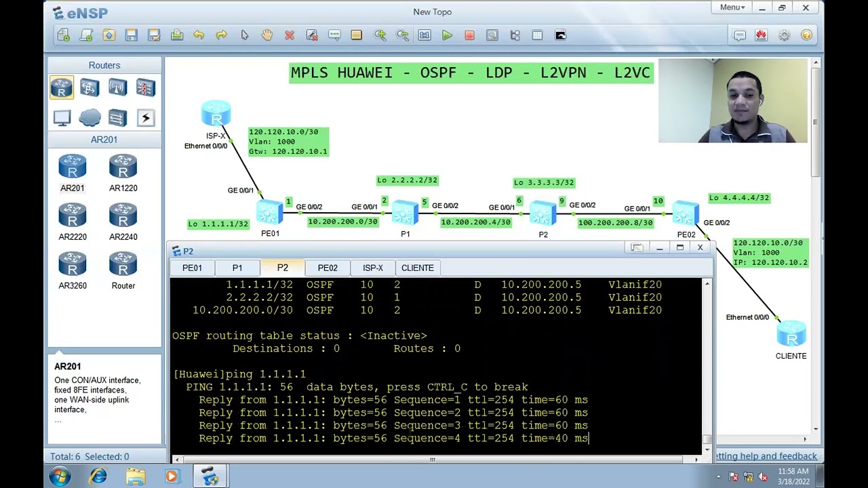This screenshot has width=868, height=488.
Task: Pick the AR3260 router model
Action: tap(73, 271)
